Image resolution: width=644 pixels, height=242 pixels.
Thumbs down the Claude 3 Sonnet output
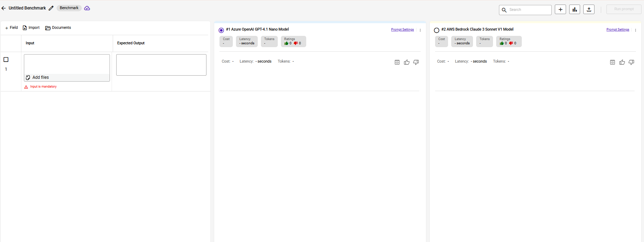click(631, 62)
